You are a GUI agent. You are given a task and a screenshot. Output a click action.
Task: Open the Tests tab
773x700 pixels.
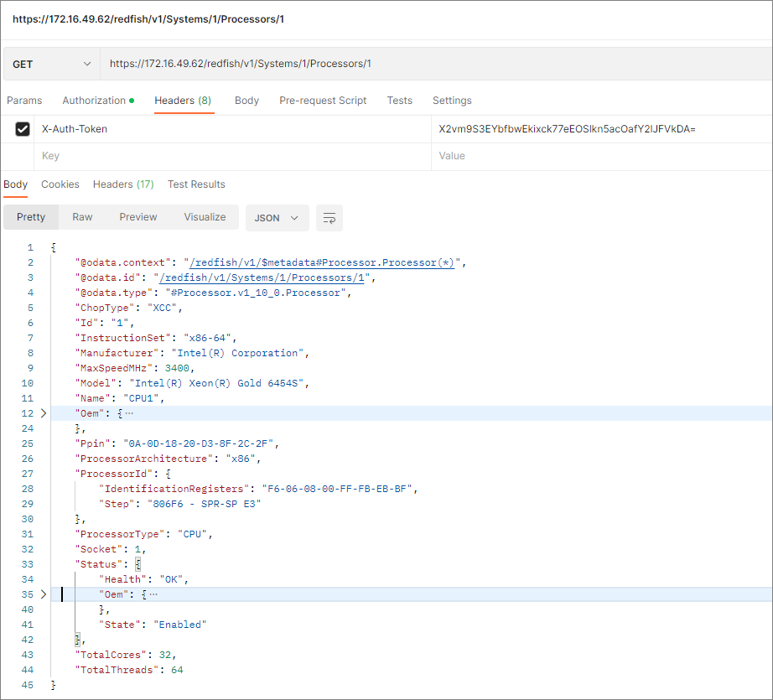click(x=399, y=101)
